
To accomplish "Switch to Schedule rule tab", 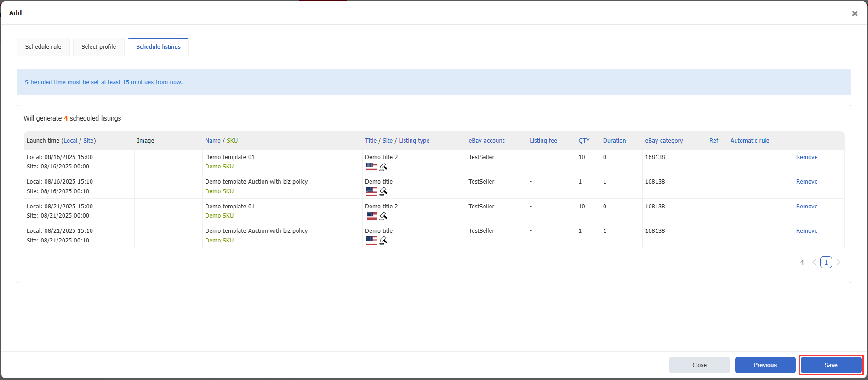I will click(x=43, y=47).
